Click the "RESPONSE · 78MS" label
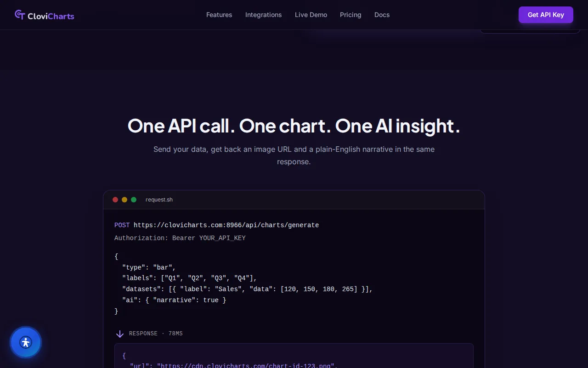Viewport: 588px width, 368px height. click(x=156, y=333)
